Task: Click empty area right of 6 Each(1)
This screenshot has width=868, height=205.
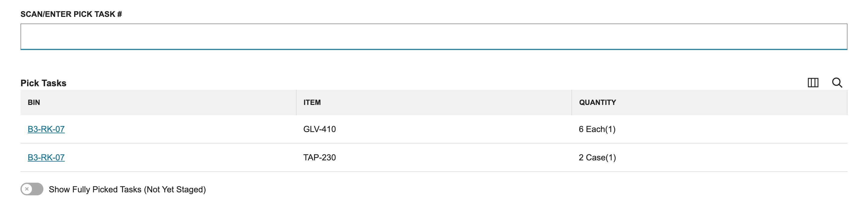Action: (731, 129)
